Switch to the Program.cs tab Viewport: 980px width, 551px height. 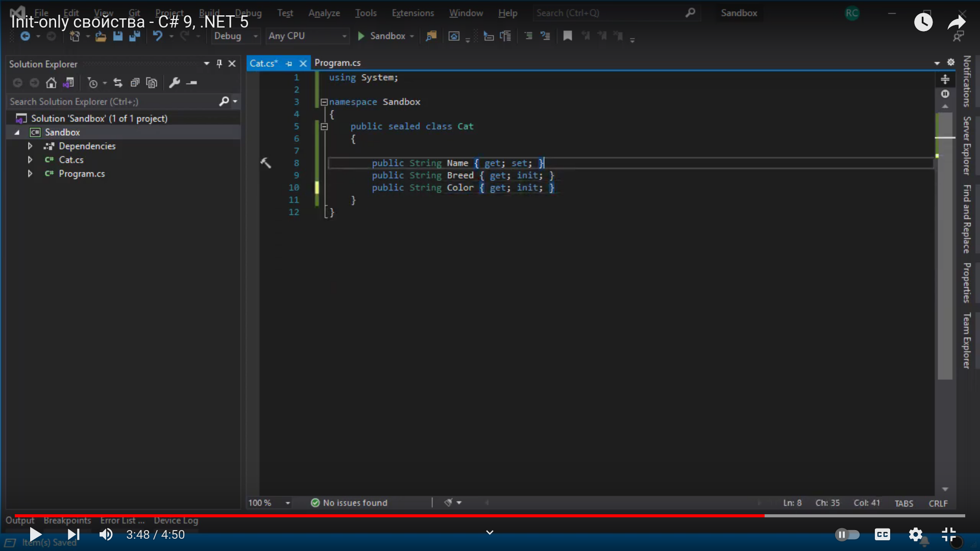(x=337, y=63)
